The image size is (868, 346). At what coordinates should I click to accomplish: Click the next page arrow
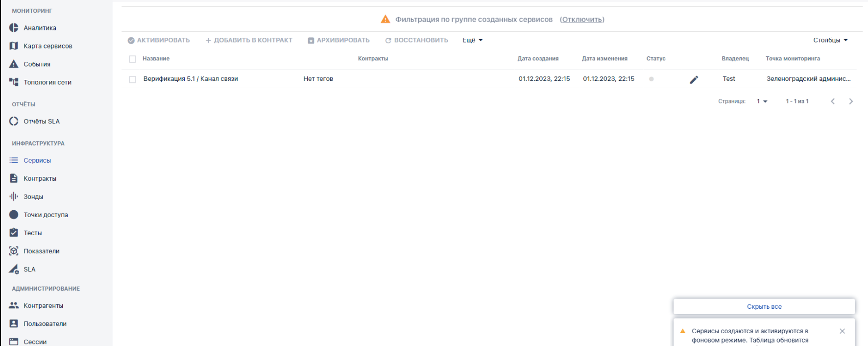tap(851, 101)
